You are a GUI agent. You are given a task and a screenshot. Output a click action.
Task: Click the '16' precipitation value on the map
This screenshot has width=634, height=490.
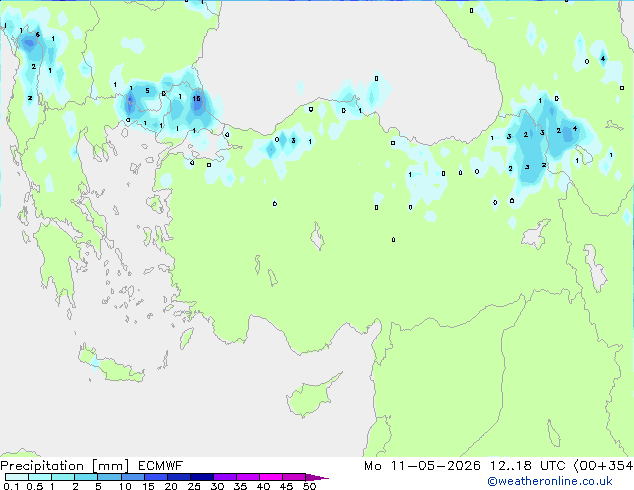click(197, 99)
